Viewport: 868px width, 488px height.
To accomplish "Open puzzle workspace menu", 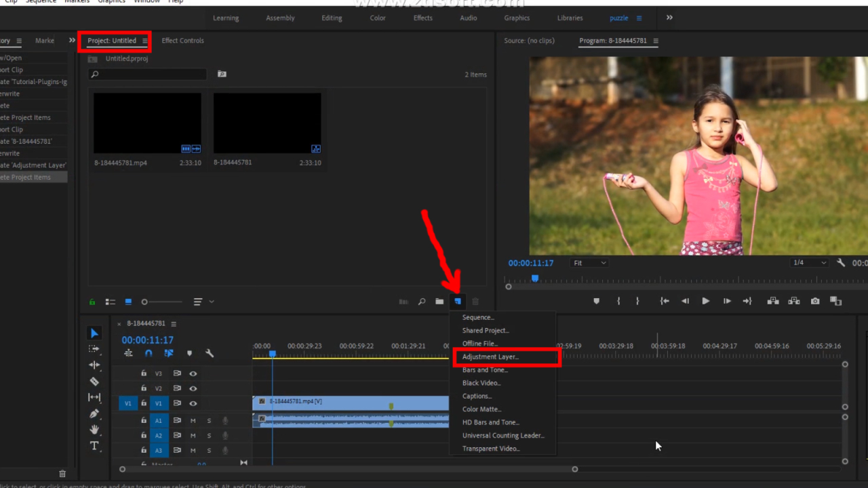I will click(639, 18).
